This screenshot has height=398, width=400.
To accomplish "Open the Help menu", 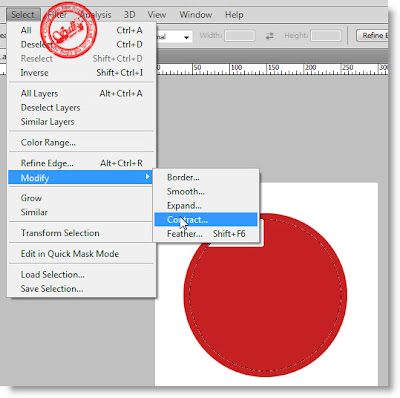I will point(234,15).
